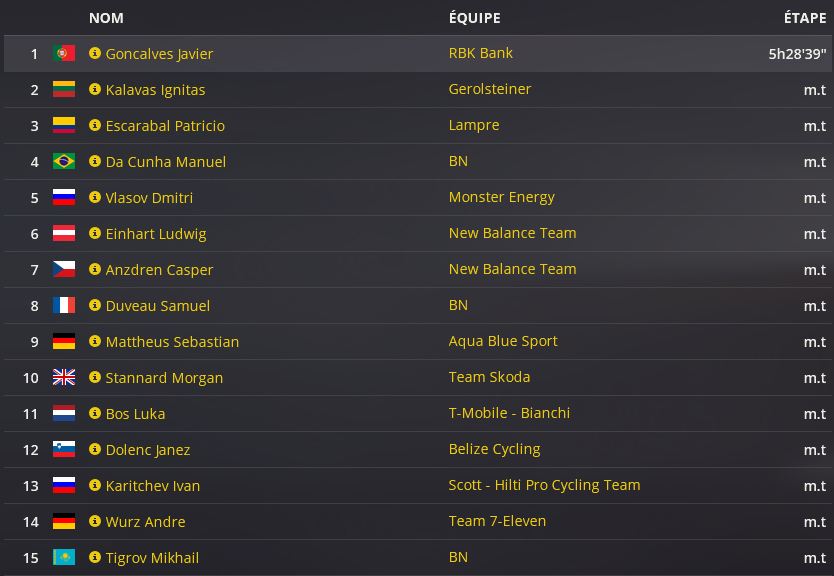Sort by the ÉQUIPE column header
834x576 pixels.
point(474,18)
